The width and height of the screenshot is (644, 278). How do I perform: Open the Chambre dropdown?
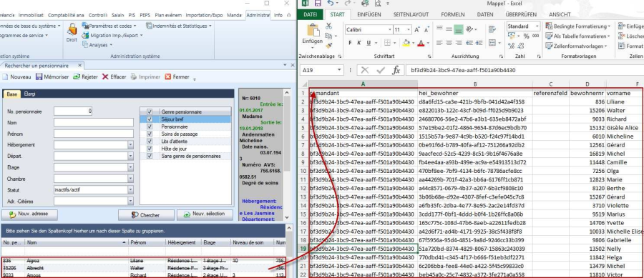(131, 179)
